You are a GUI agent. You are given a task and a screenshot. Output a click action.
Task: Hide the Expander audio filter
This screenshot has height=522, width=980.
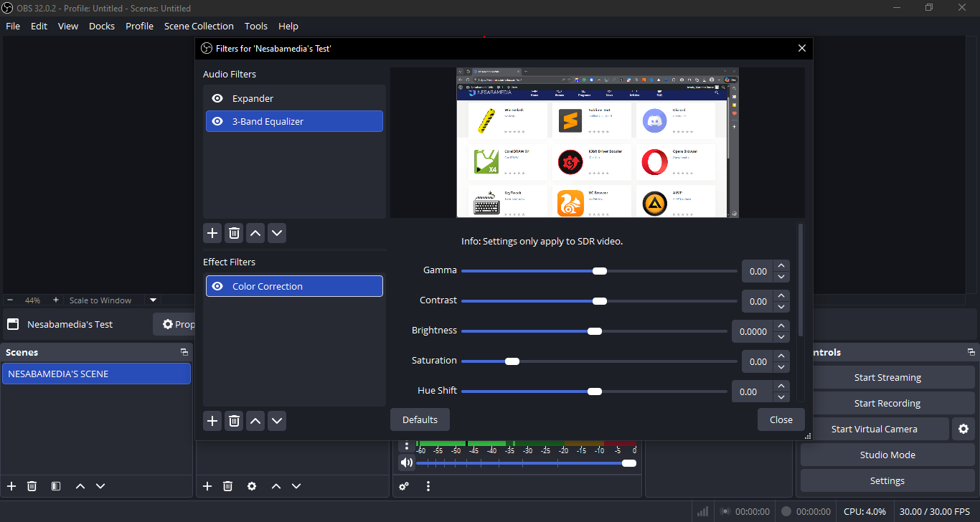pos(217,98)
